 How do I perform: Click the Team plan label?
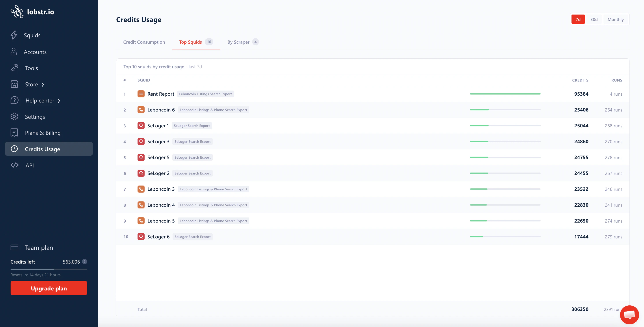[39, 247]
